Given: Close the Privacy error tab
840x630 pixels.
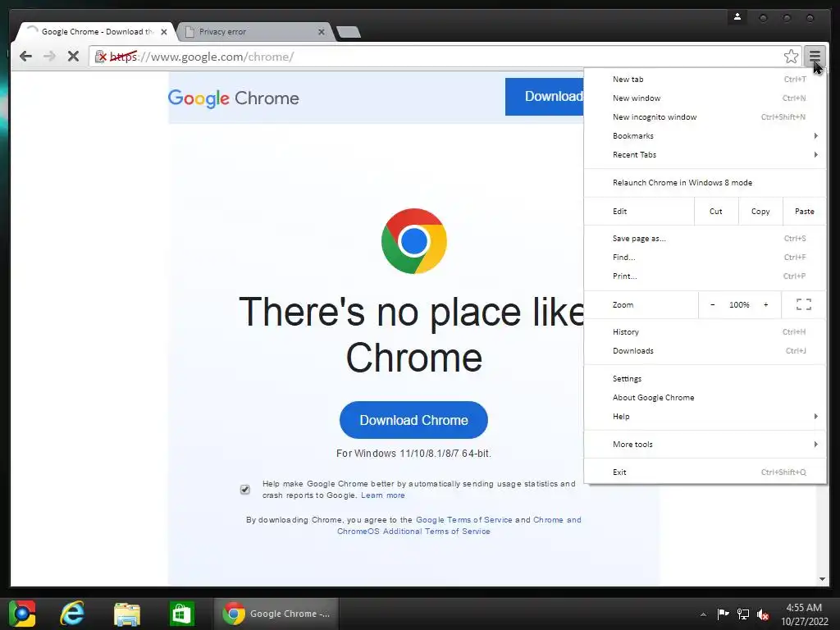Looking at the screenshot, I should point(321,32).
